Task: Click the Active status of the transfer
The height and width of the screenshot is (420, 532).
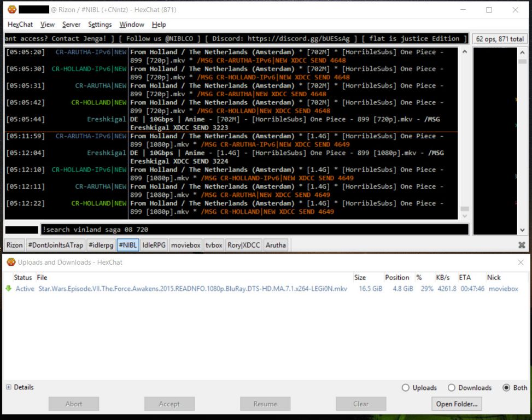Action: [x=25, y=289]
